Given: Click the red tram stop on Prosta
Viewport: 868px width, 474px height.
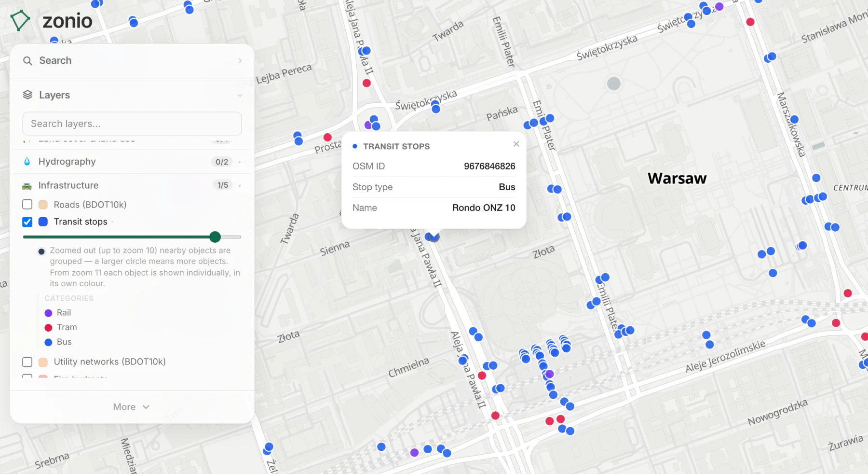Looking at the screenshot, I should pos(327,137).
